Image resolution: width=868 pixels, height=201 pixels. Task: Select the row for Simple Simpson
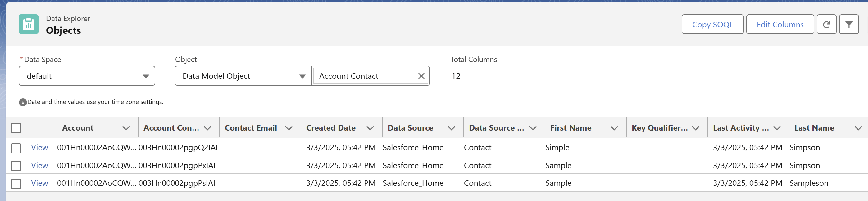pyautogui.click(x=16, y=148)
